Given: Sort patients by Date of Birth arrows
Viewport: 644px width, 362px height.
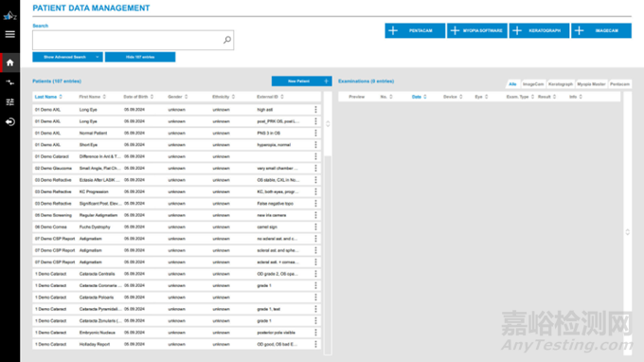Looking at the screenshot, I should coord(152,97).
